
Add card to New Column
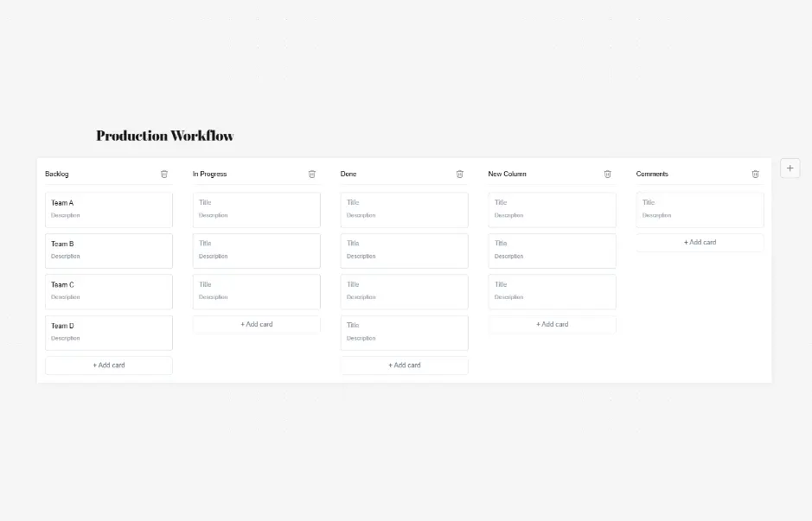[x=552, y=324]
